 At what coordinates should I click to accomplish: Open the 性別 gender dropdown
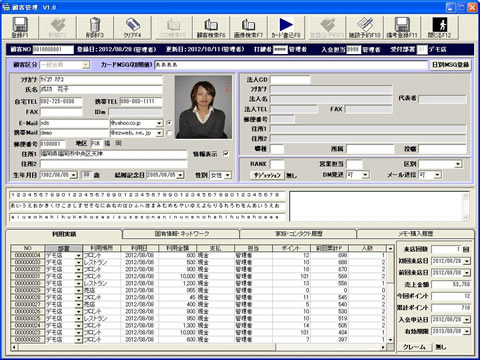228,175
